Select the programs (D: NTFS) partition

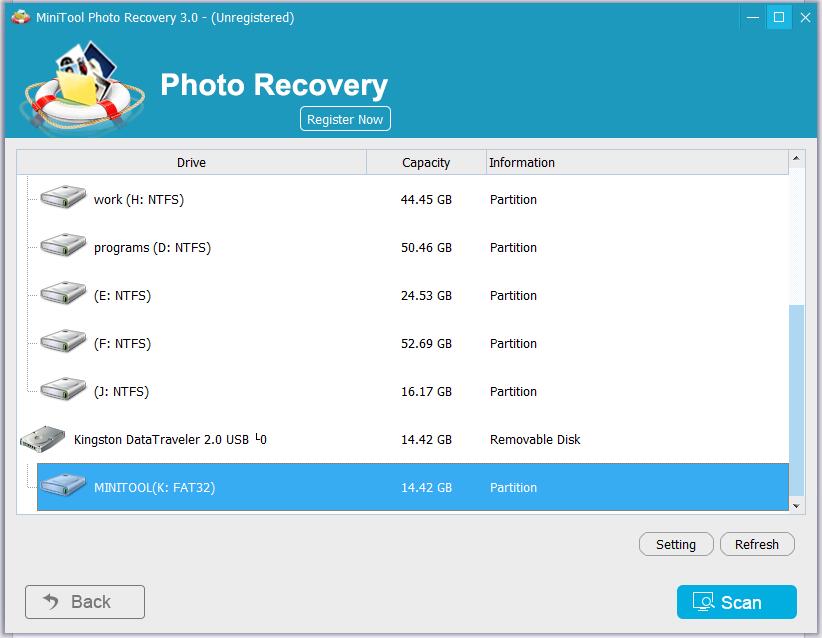[403, 247]
